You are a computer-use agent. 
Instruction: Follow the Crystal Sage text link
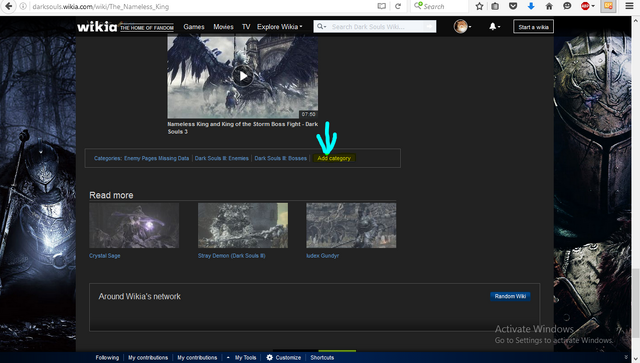pyautogui.click(x=104, y=256)
